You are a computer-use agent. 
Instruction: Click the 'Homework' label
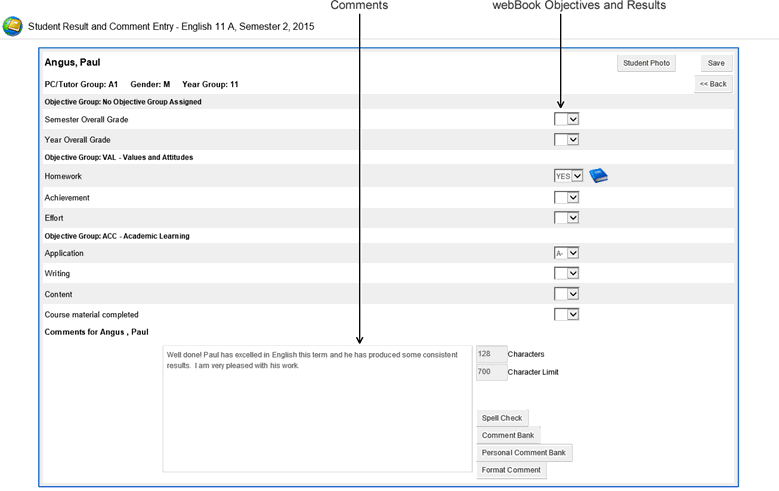coord(63,176)
